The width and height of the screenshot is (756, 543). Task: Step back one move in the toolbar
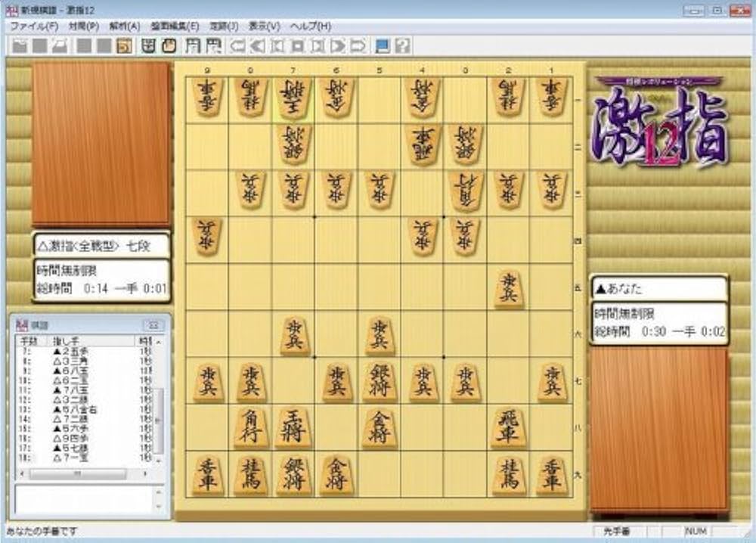[277, 46]
